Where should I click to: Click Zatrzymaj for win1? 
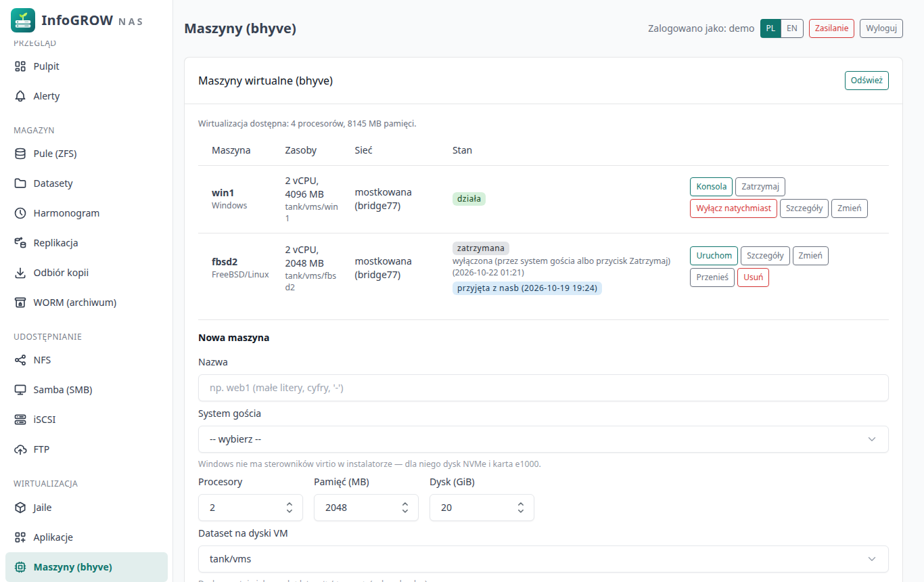pos(760,187)
